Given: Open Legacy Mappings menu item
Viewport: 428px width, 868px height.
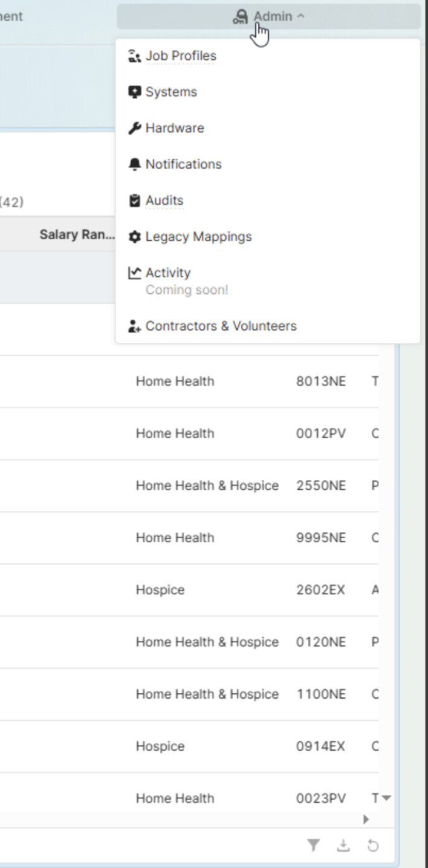Looking at the screenshot, I should tap(198, 237).
